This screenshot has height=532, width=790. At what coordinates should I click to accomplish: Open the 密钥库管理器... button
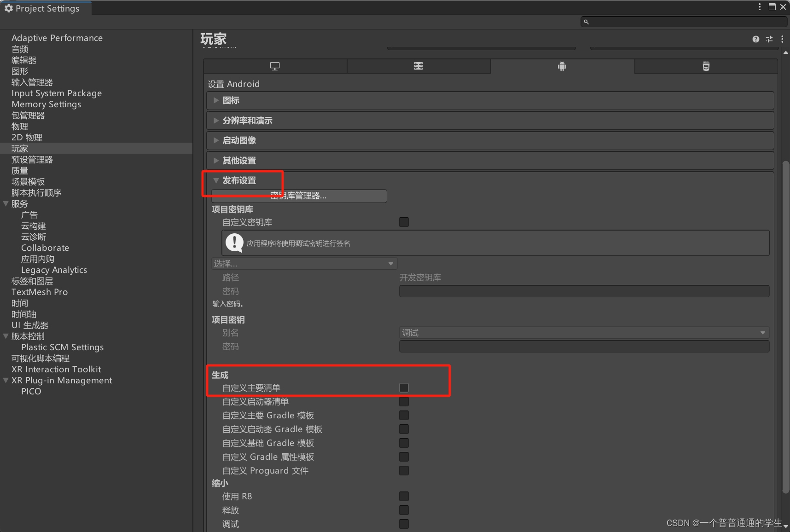pyautogui.click(x=299, y=196)
